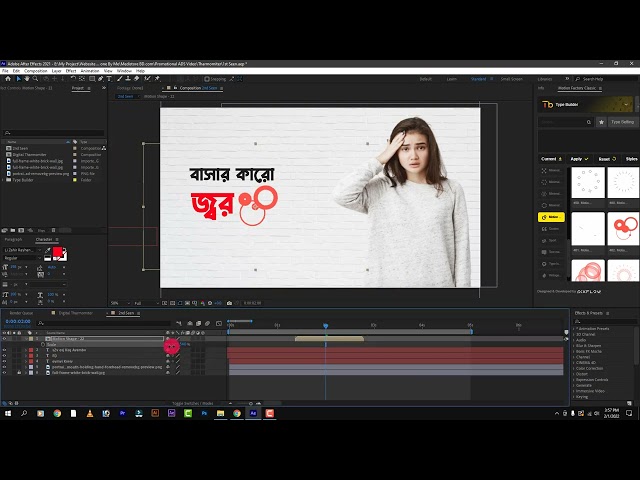Select the Rotation tool in toolbar
This screenshot has height=480, width=640.
click(x=73, y=79)
